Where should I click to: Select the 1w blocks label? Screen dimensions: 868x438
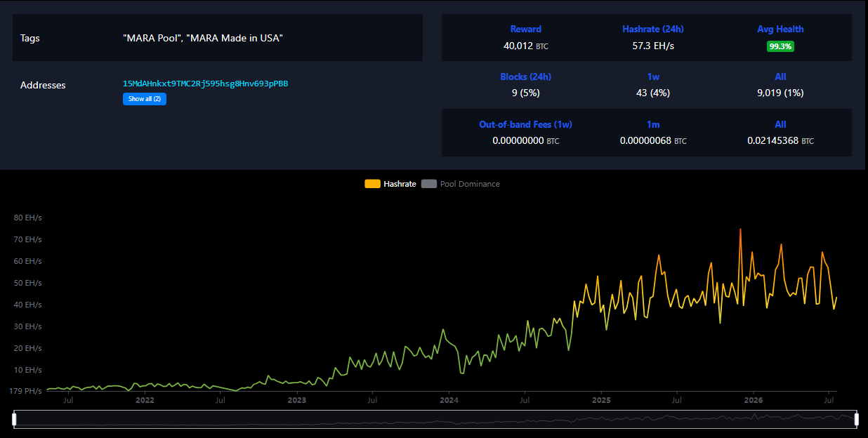[653, 77]
